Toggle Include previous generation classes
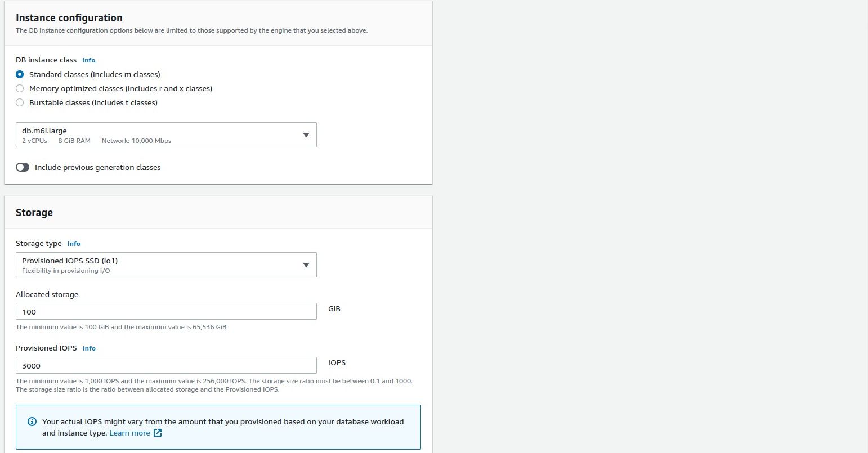Image resolution: width=868 pixels, height=453 pixels. coord(23,167)
